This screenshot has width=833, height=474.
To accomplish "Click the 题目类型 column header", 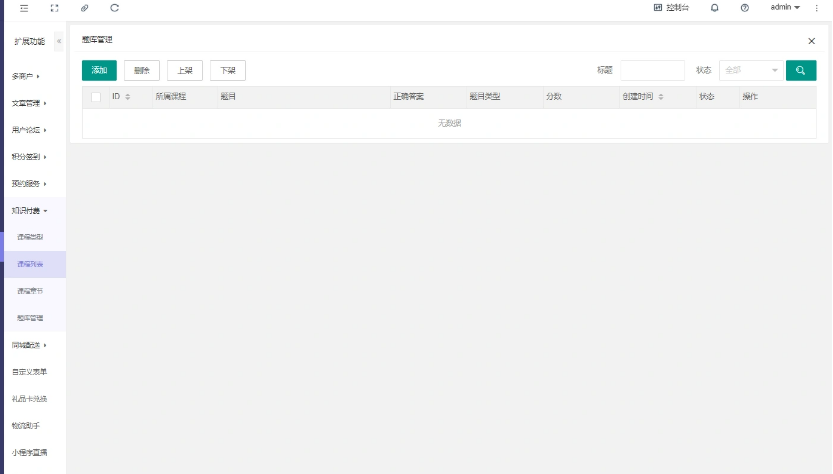I will click(x=485, y=96).
